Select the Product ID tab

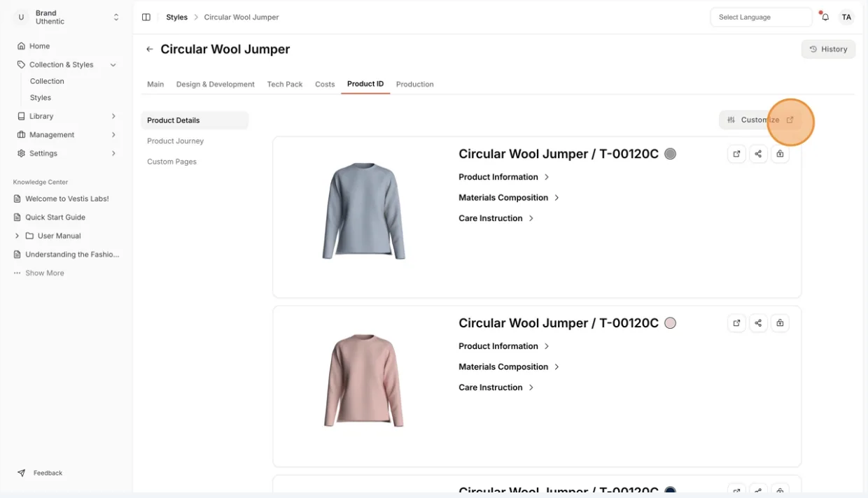pyautogui.click(x=365, y=84)
